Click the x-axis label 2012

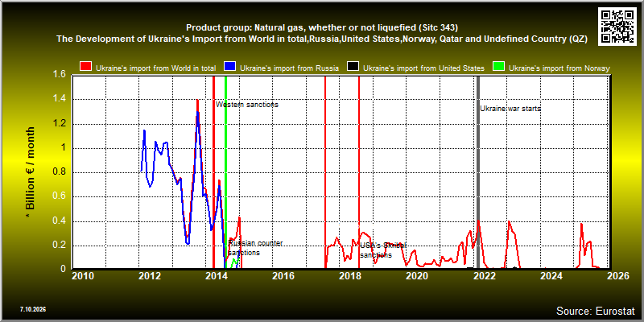click(x=150, y=276)
